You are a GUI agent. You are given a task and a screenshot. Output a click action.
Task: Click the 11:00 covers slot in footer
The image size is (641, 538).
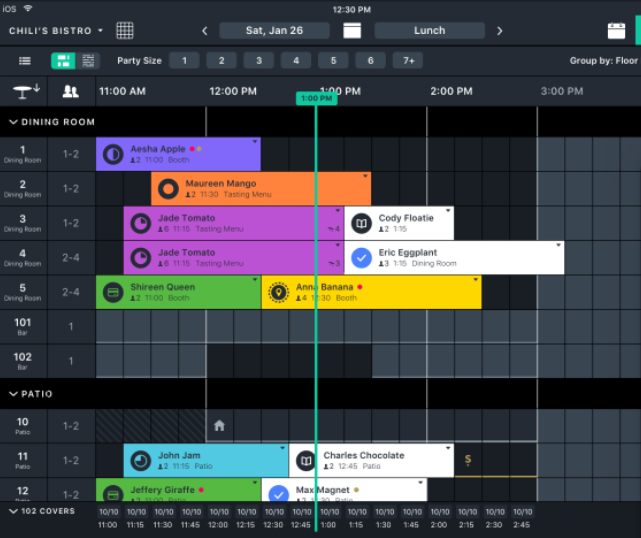click(108, 518)
